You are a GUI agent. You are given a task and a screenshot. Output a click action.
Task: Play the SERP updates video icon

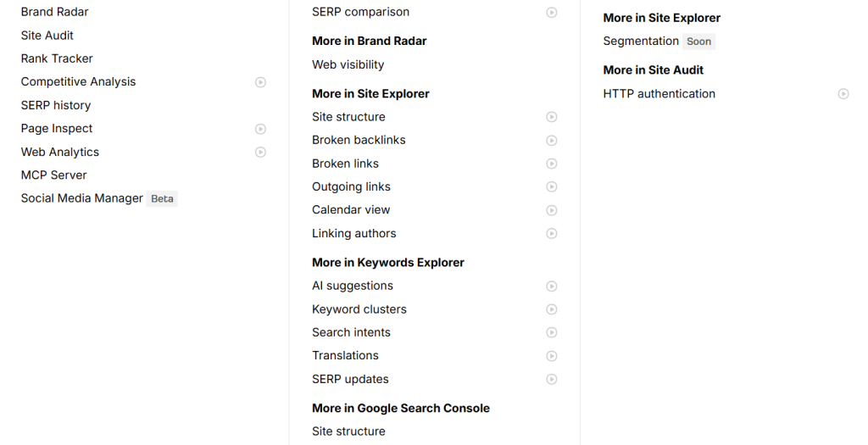click(552, 380)
